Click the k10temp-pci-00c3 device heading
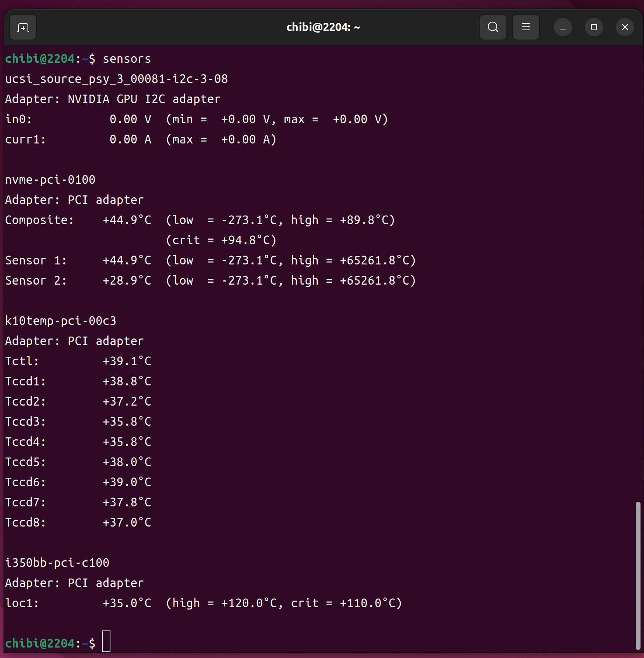Screen dimensions: 644x658 click(x=61, y=321)
